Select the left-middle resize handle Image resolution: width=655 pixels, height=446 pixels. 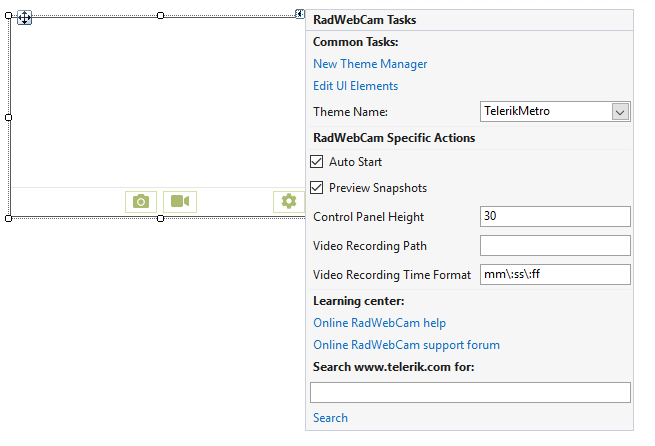pyautogui.click(x=8, y=117)
